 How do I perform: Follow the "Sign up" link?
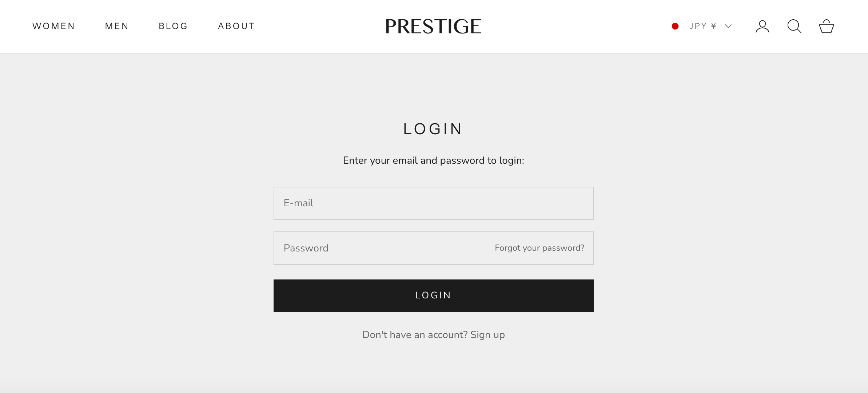click(487, 335)
